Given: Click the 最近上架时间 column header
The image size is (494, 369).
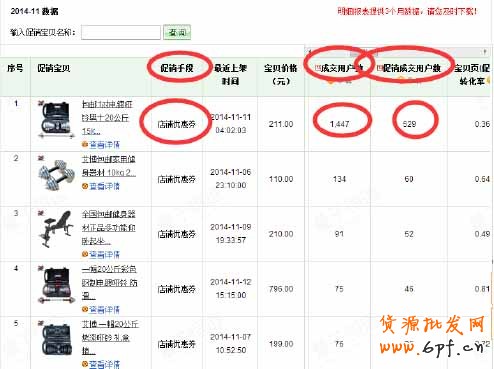Looking at the screenshot, I should 230,74.
